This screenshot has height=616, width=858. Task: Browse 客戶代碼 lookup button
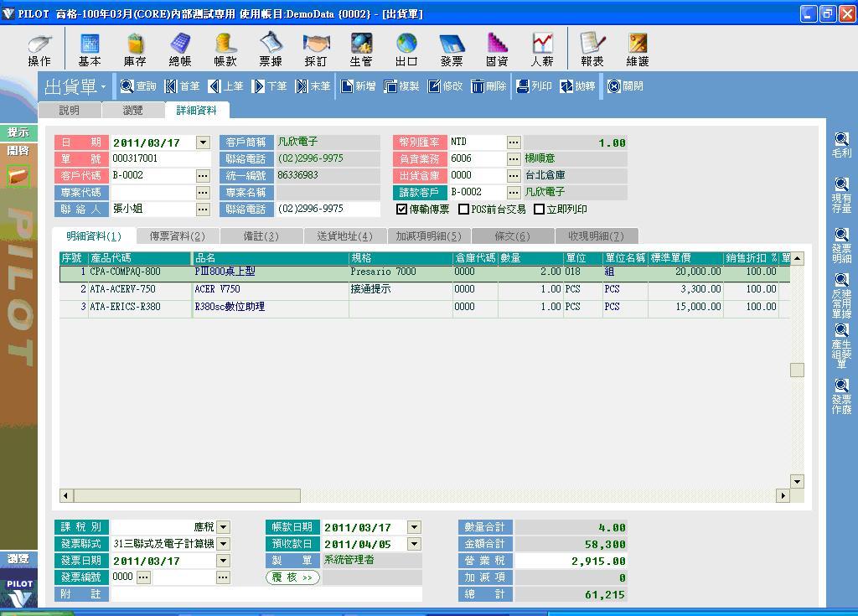(203, 176)
